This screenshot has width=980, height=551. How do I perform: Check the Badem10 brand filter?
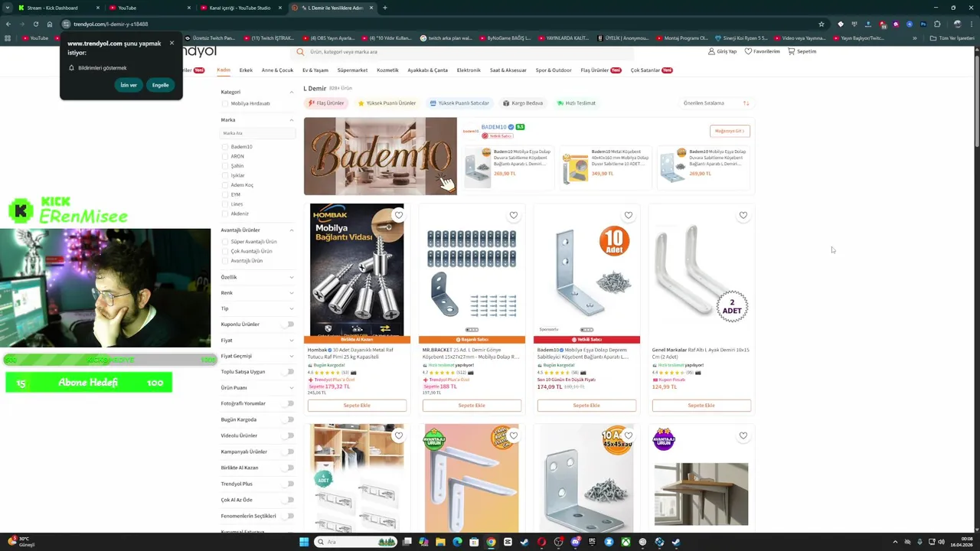click(225, 146)
